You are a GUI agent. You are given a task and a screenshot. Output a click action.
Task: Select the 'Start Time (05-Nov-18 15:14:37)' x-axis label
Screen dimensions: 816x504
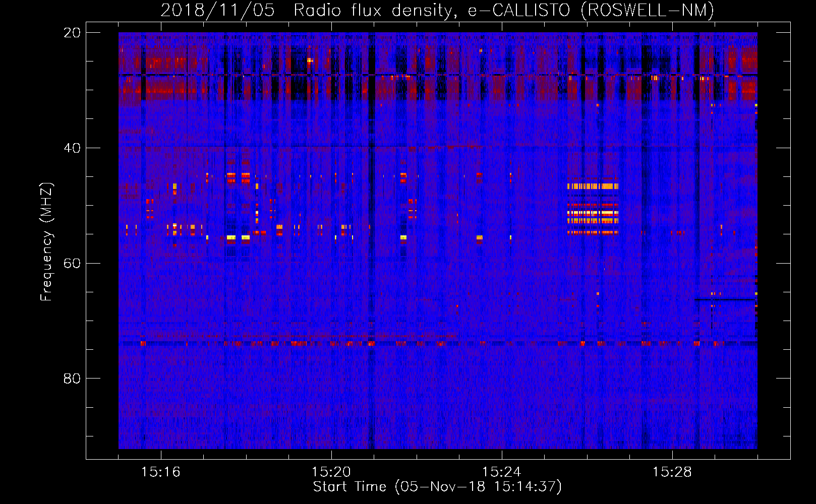click(437, 487)
